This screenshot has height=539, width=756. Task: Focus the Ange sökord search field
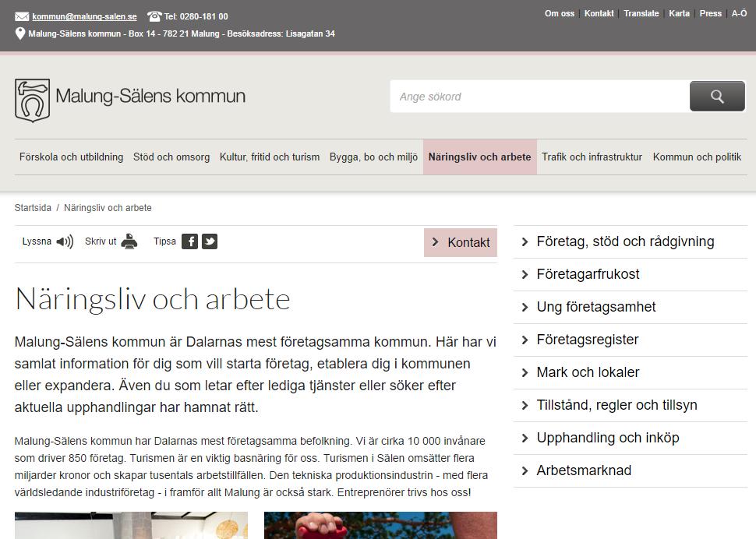[x=540, y=97]
